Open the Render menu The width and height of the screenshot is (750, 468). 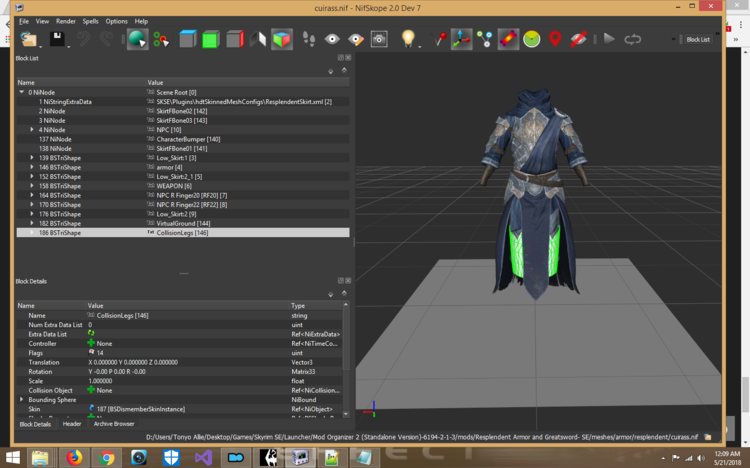(66, 22)
